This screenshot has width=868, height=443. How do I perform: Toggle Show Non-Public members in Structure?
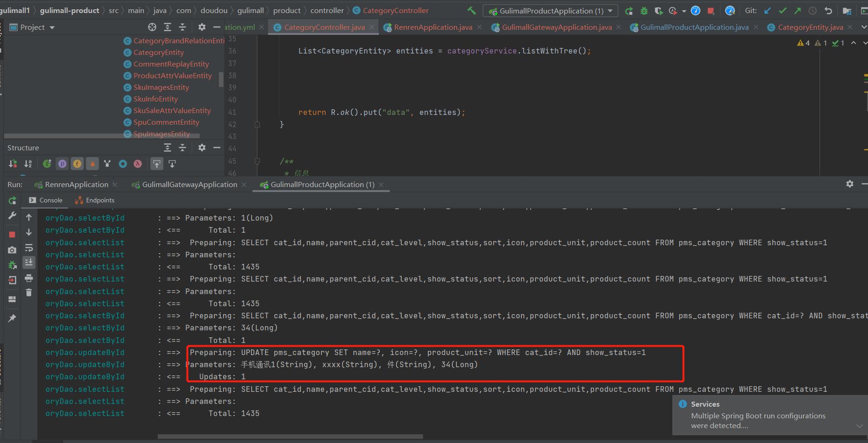tap(92, 164)
